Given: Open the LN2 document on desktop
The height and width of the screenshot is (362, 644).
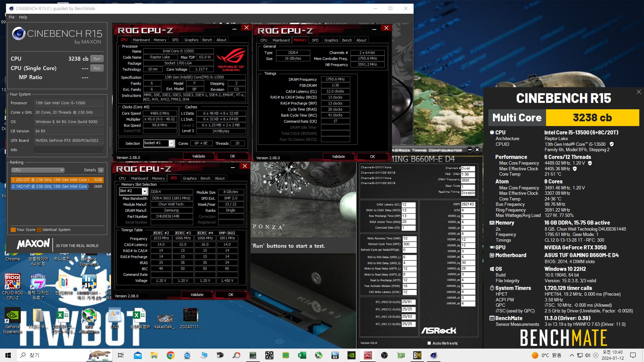Looking at the screenshot, I should tap(115, 318).
